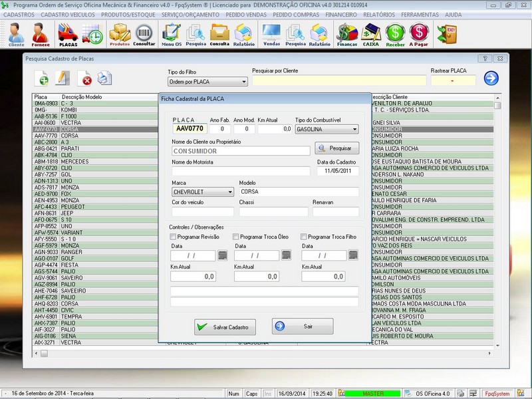
Task: Click the Renavan input field
Action: (336, 211)
